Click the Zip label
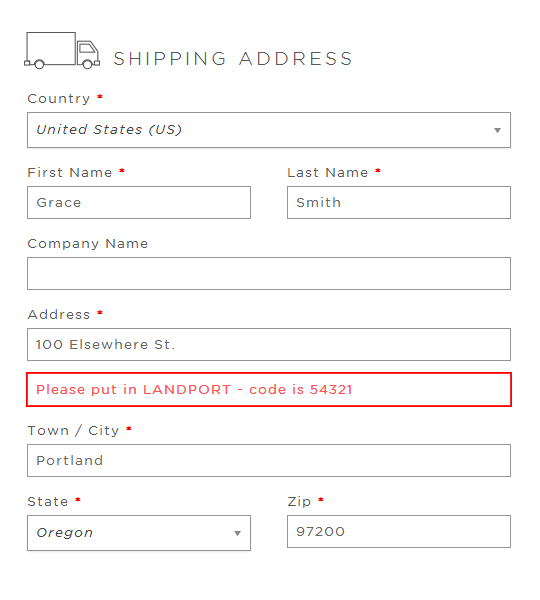 (299, 502)
